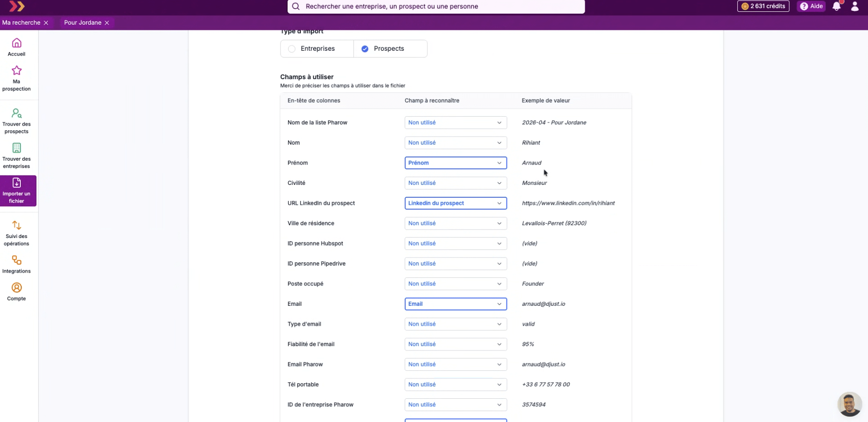Click the Champ à reconnaître column header
The width and height of the screenshot is (868, 422).
(432, 101)
